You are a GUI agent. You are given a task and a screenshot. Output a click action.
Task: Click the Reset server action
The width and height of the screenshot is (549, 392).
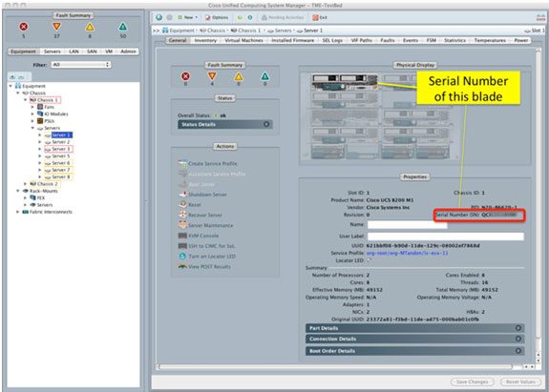pyautogui.click(x=190, y=204)
